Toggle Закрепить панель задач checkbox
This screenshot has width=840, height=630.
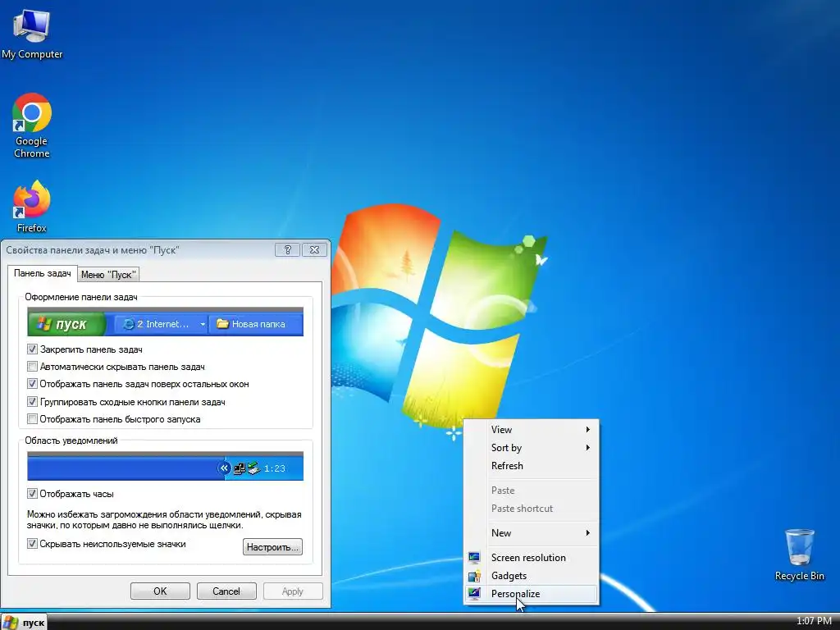[32, 349]
